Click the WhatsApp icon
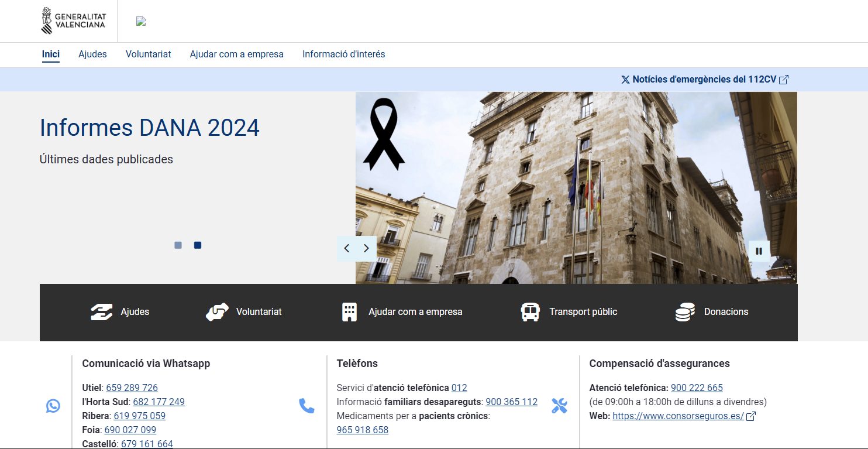The image size is (868, 449). click(x=53, y=406)
